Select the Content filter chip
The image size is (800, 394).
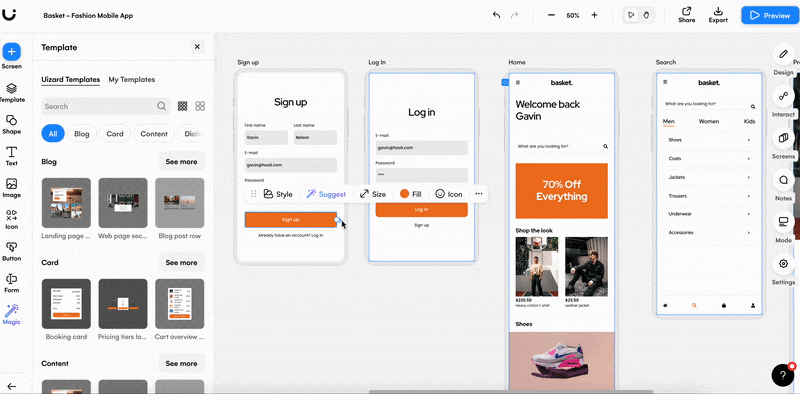point(154,134)
